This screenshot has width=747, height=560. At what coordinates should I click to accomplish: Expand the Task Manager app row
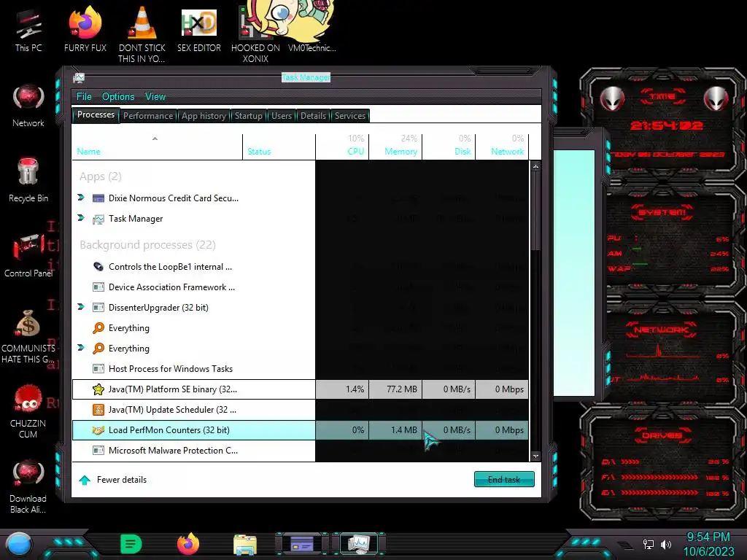[80, 217]
